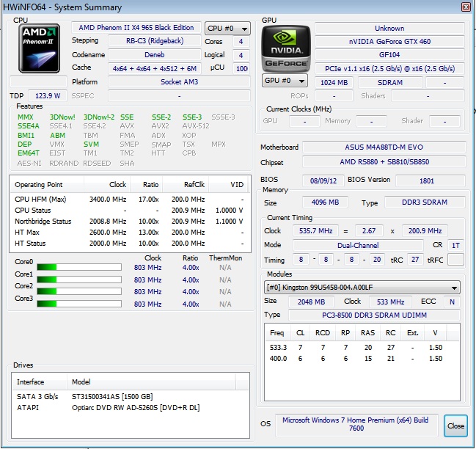Click the nVIDIA GeForce GTX 460 field
The width and height of the screenshot is (476, 449).
coord(389,42)
